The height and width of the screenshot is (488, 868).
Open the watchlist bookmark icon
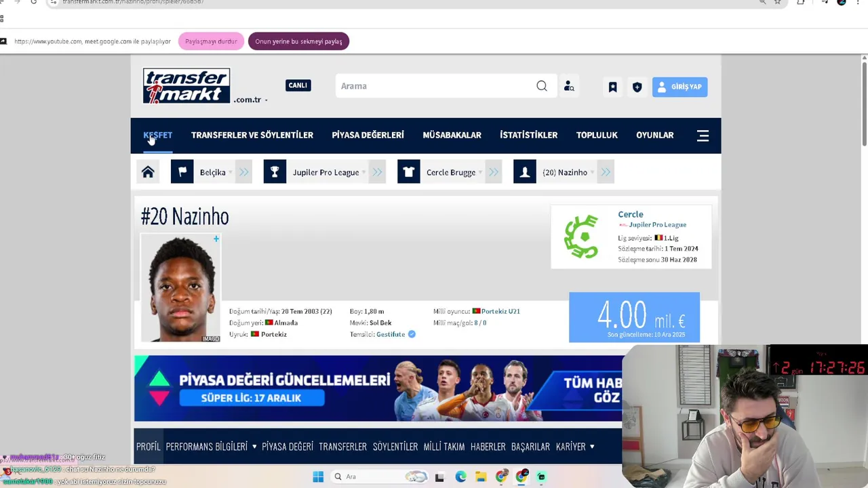pos(612,87)
